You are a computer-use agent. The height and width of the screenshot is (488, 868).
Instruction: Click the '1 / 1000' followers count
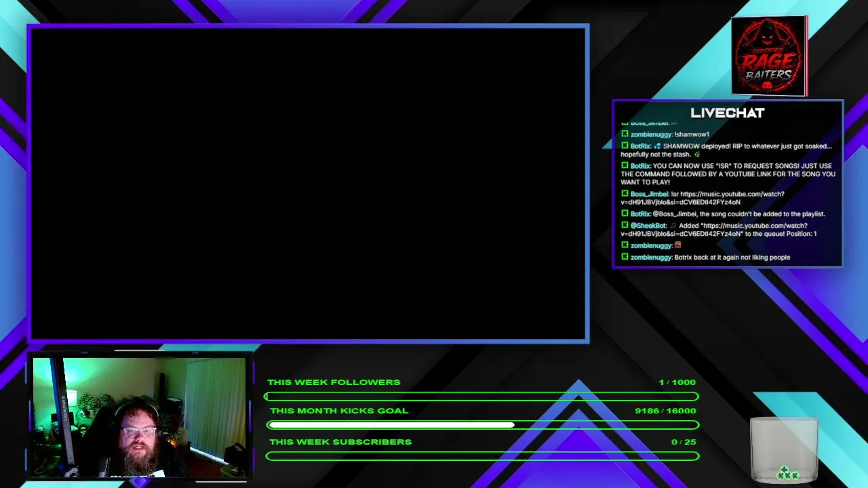(677, 382)
